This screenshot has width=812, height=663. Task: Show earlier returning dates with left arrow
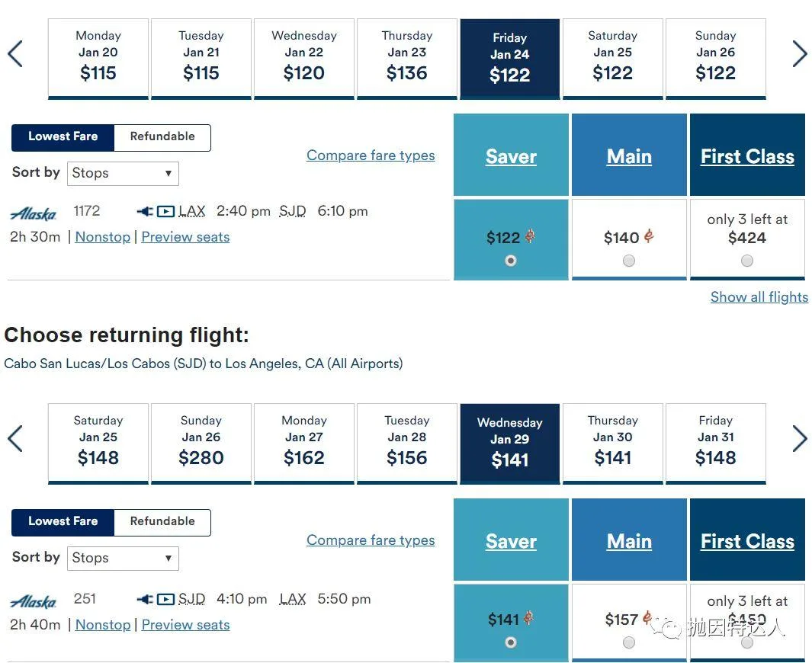(15, 438)
